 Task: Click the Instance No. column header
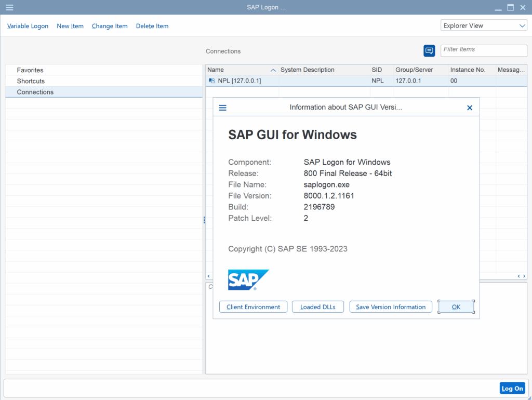(472, 70)
